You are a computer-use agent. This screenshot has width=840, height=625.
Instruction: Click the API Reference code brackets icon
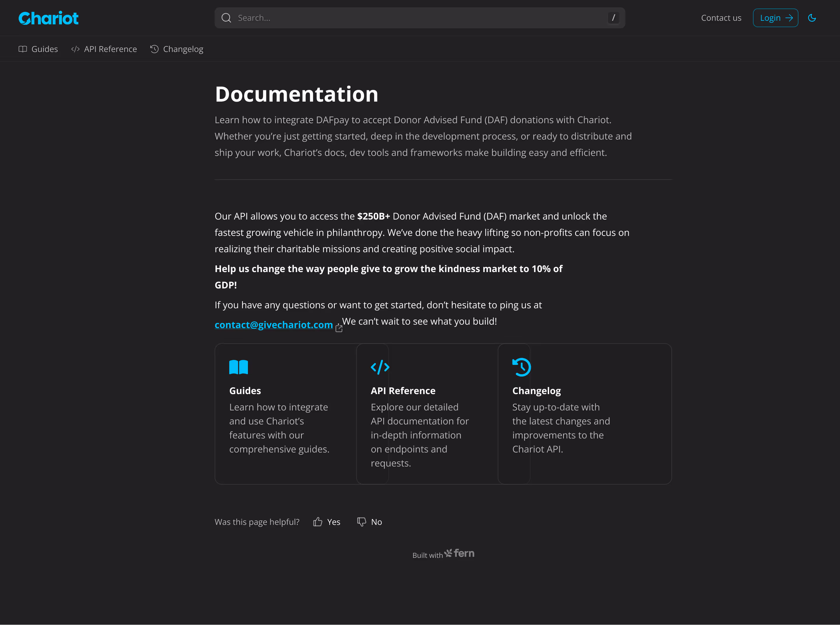[380, 367]
